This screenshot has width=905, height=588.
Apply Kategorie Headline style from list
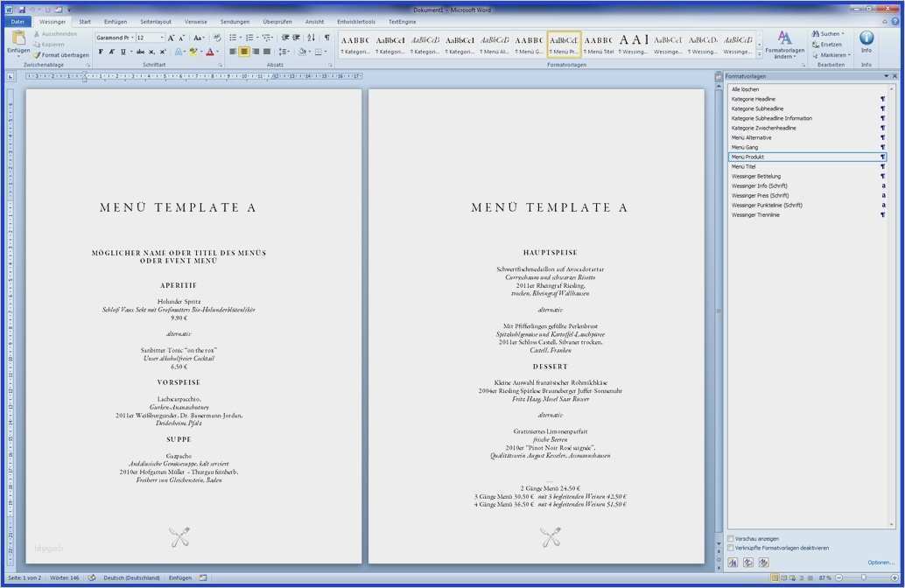808,99
